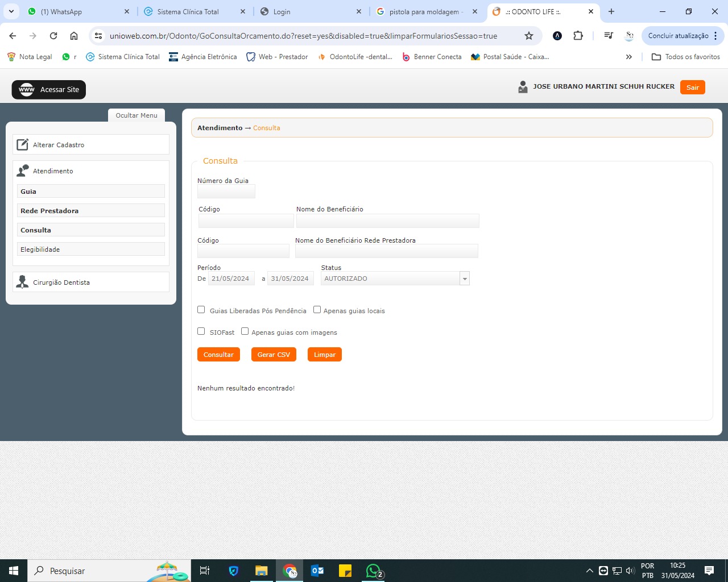Open the Benner Conecta bookmark
The image size is (728, 582).
point(432,57)
